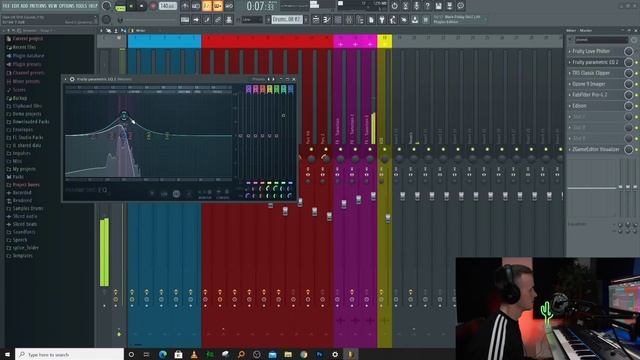Toggle the first orange highlighted recording option
The height and width of the screenshot is (360, 640).
207,6
